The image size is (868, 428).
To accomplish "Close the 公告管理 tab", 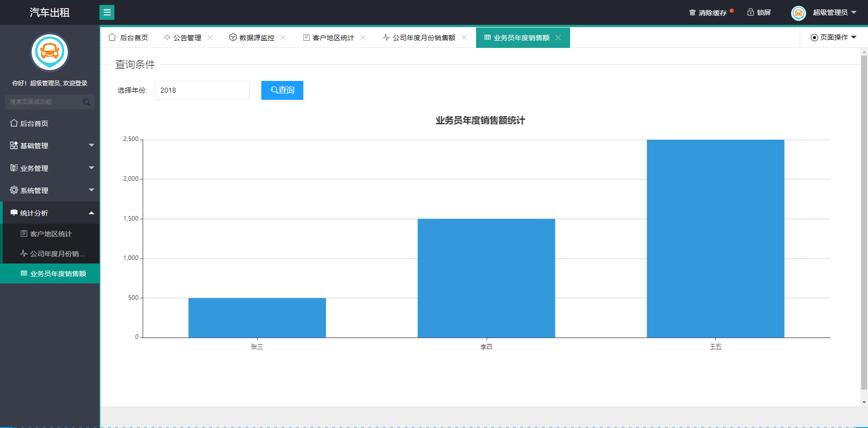I will click(x=210, y=38).
